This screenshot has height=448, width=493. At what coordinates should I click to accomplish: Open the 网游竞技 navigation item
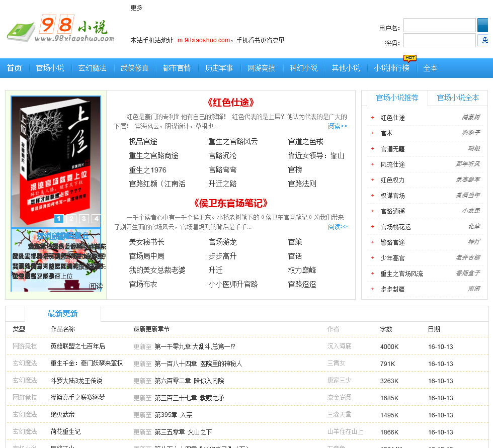261,68
